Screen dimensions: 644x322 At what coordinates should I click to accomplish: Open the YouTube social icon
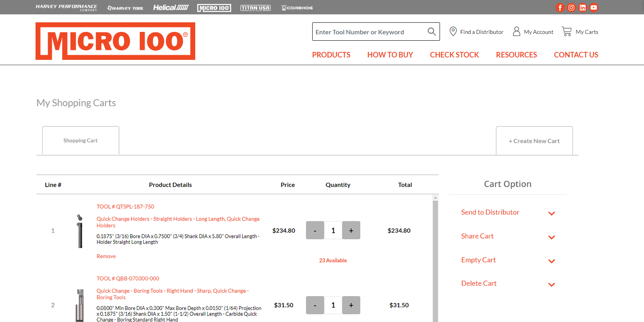tap(594, 8)
